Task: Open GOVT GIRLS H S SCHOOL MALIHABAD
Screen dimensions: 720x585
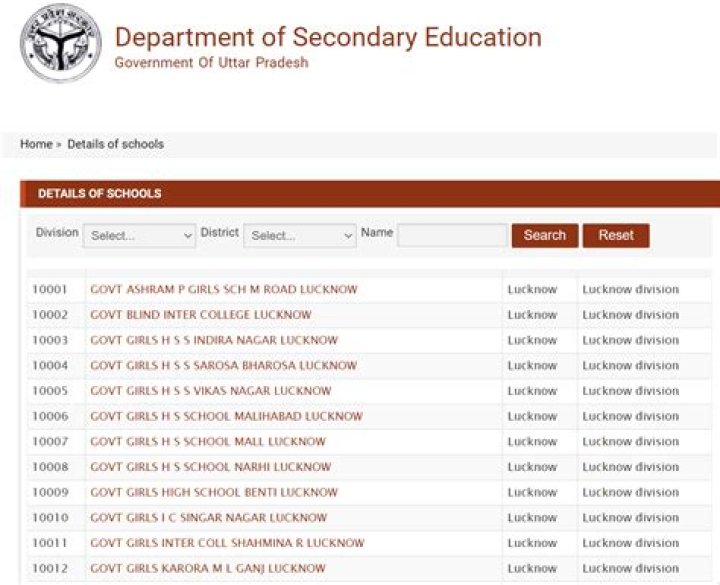Action: coord(226,417)
